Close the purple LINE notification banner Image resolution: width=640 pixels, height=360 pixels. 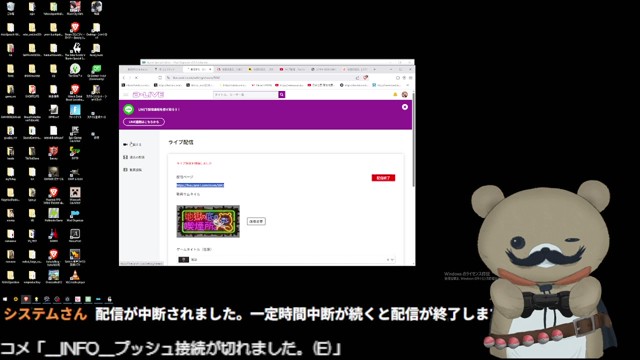[404, 107]
